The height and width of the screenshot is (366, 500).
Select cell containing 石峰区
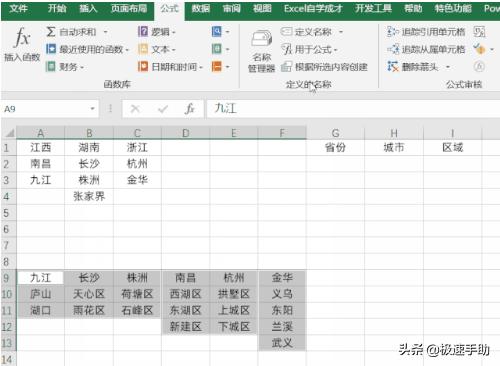tap(137, 310)
